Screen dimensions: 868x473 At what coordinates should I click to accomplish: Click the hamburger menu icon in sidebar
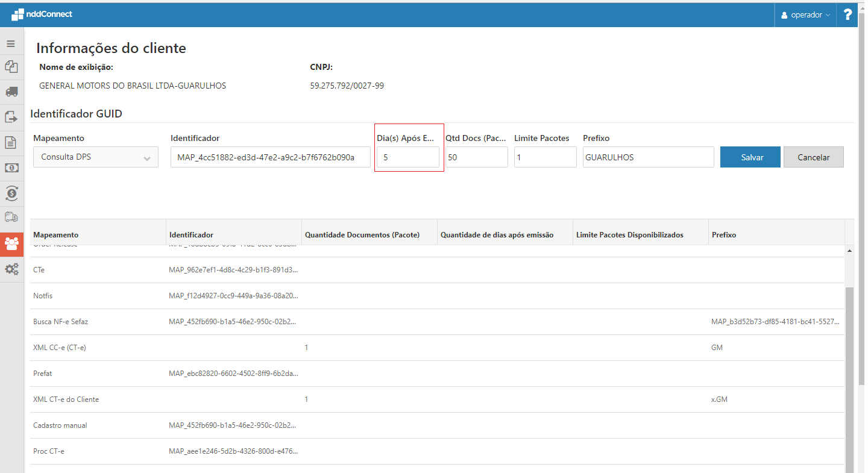(11, 44)
